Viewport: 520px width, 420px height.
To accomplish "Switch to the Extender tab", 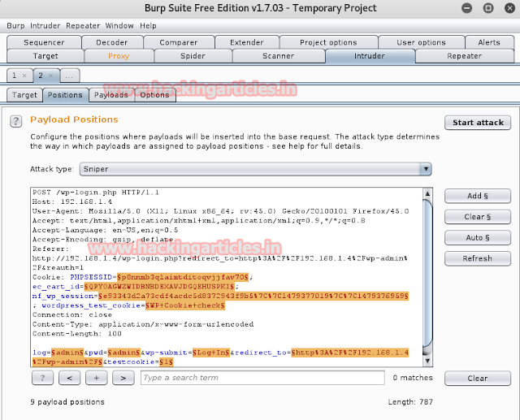I will [247, 42].
